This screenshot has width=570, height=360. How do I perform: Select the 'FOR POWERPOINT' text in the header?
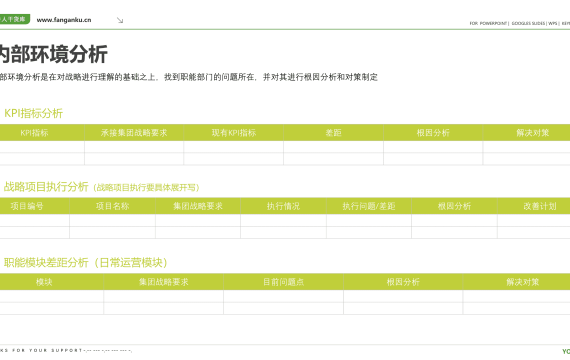[488, 23]
